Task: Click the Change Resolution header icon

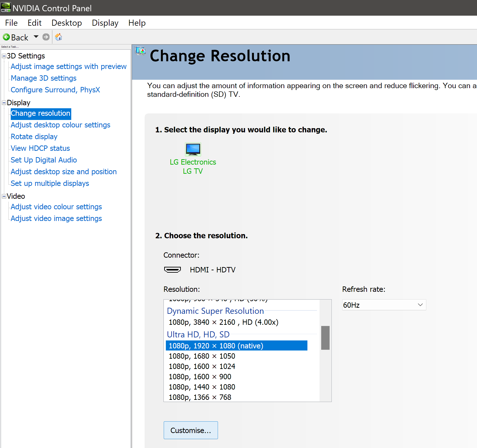Action: [x=140, y=51]
